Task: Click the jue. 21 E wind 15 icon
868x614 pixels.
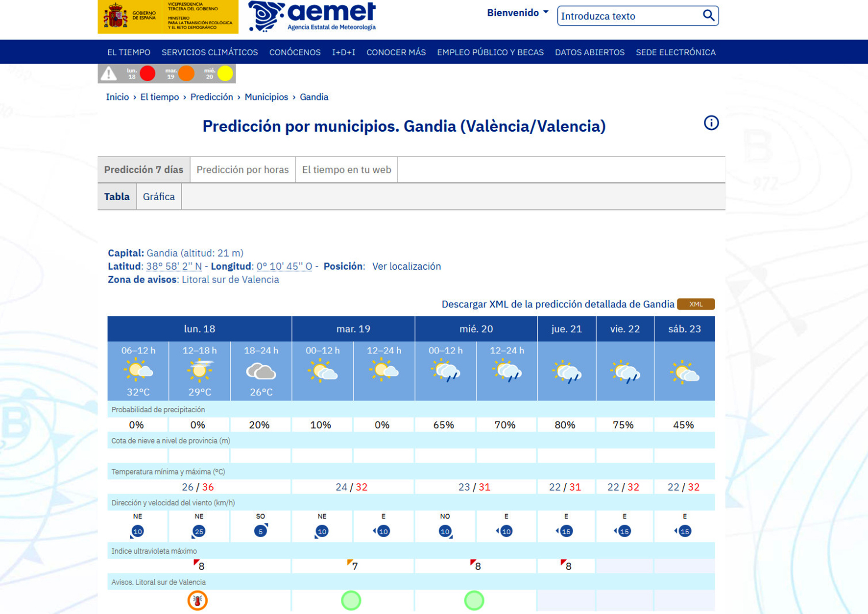Action: [565, 531]
